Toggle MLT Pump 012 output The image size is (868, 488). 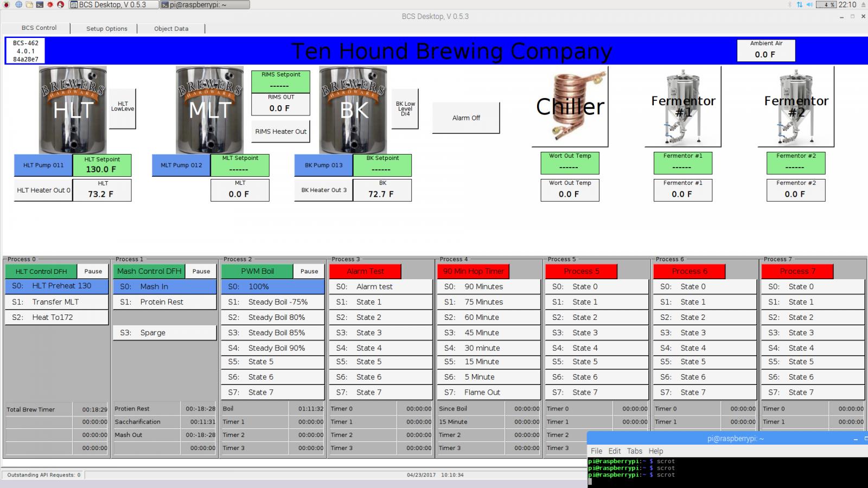click(x=181, y=165)
